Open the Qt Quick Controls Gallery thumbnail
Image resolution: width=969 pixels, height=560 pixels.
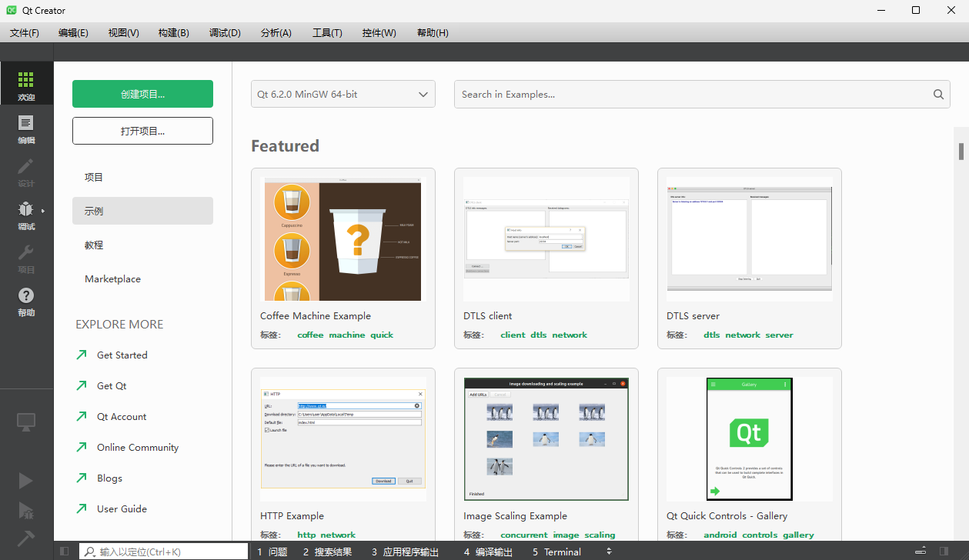coord(749,439)
